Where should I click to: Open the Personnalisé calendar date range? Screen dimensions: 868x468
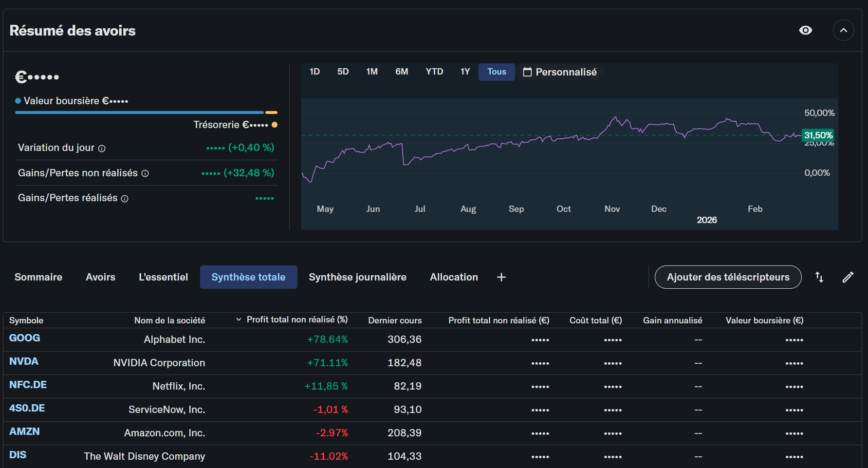560,72
